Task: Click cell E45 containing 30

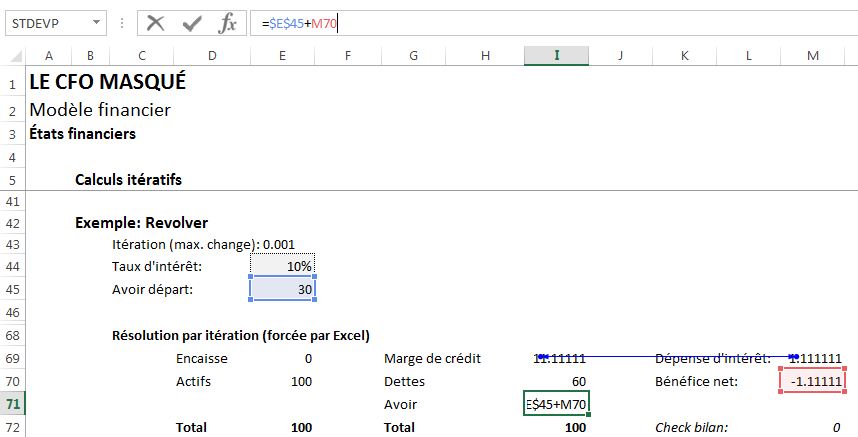Action: pos(282,289)
